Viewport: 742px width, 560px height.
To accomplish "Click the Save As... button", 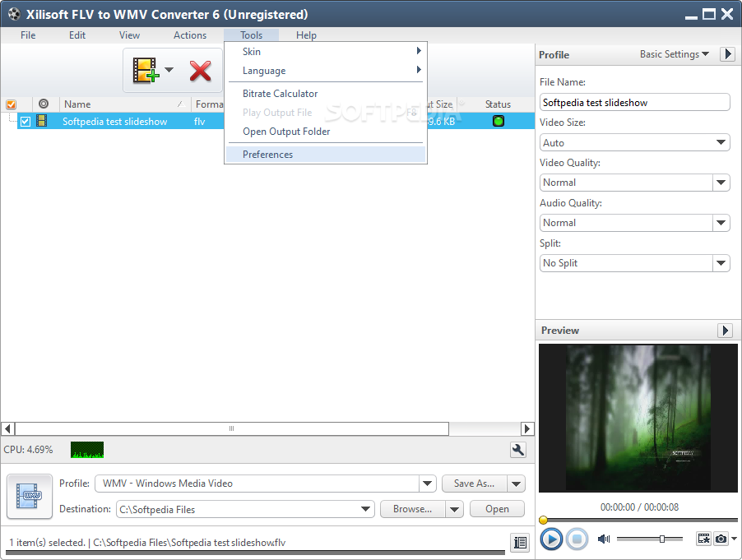I will point(474,484).
